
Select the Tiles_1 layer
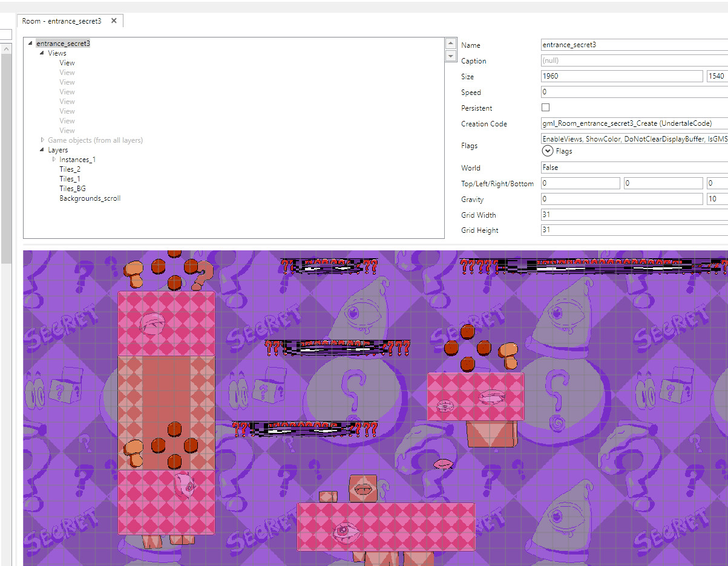click(x=68, y=178)
